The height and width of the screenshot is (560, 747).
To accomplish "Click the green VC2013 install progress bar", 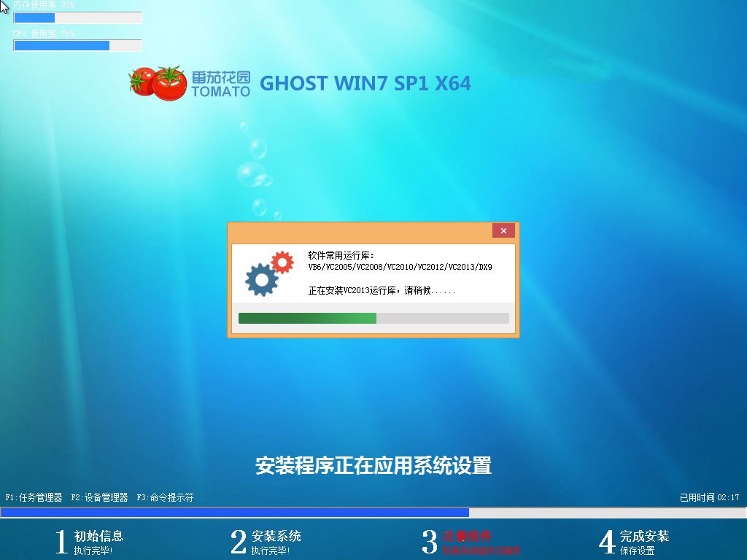I will tap(373, 318).
